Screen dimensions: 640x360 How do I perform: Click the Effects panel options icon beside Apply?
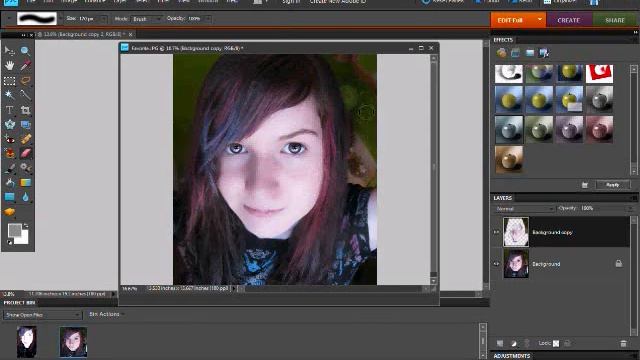click(x=584, y=185)
